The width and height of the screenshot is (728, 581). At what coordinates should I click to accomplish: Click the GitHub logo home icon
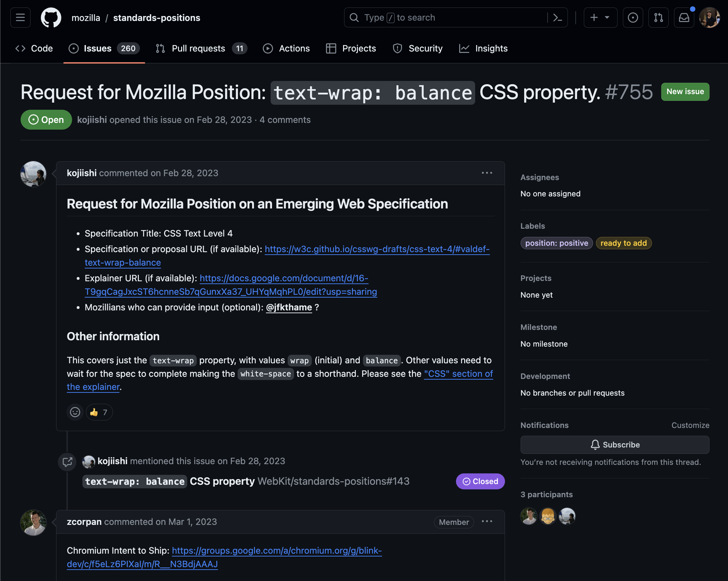51,17
